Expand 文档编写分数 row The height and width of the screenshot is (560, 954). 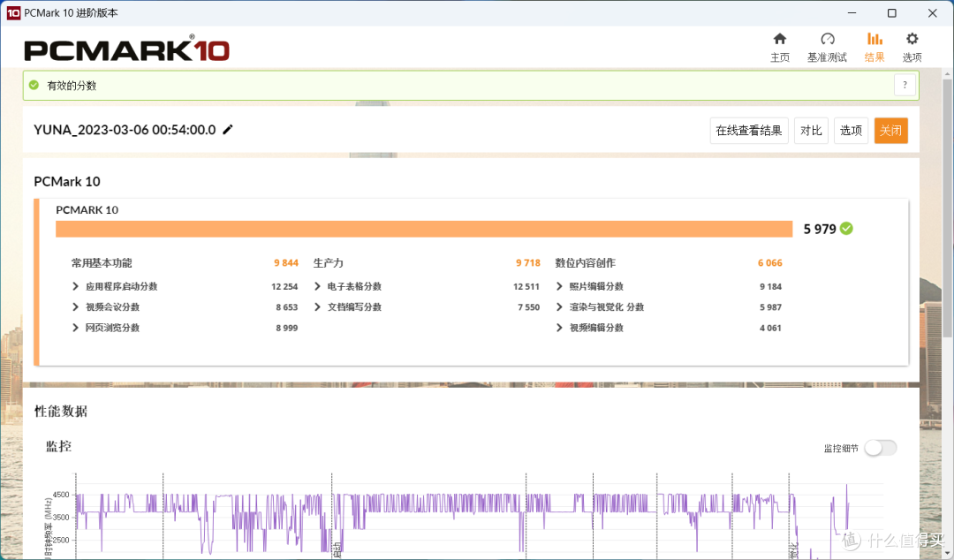317,306
